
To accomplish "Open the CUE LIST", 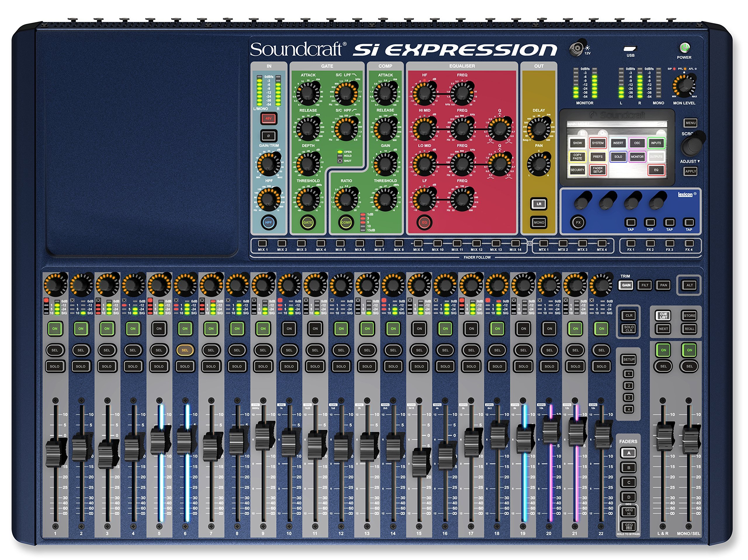I will [664, 315].
